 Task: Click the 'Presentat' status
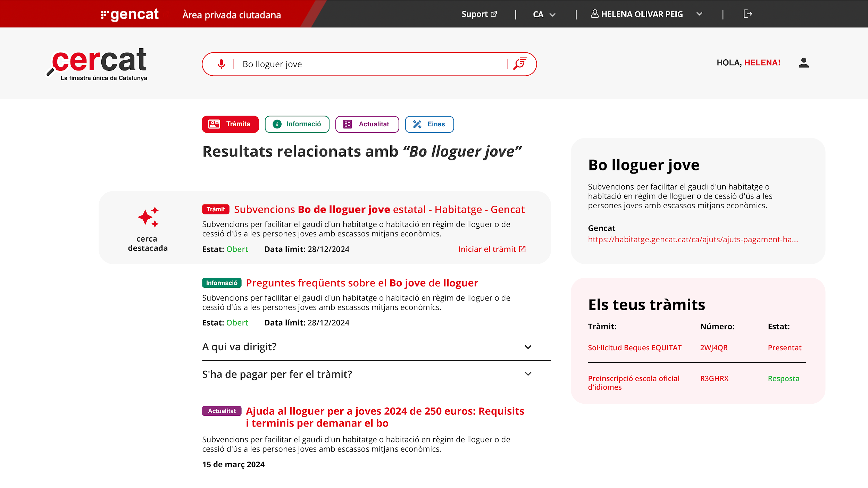click(784, 348)
